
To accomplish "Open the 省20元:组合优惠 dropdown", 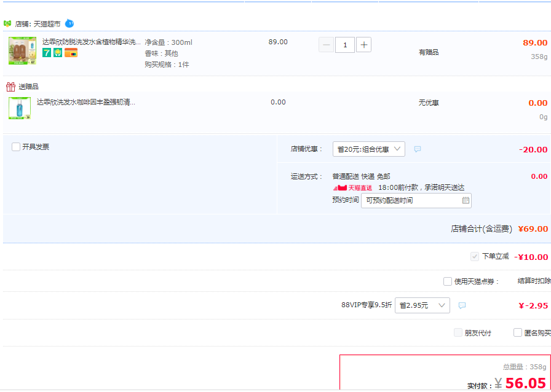I will (x=368, y=149).
